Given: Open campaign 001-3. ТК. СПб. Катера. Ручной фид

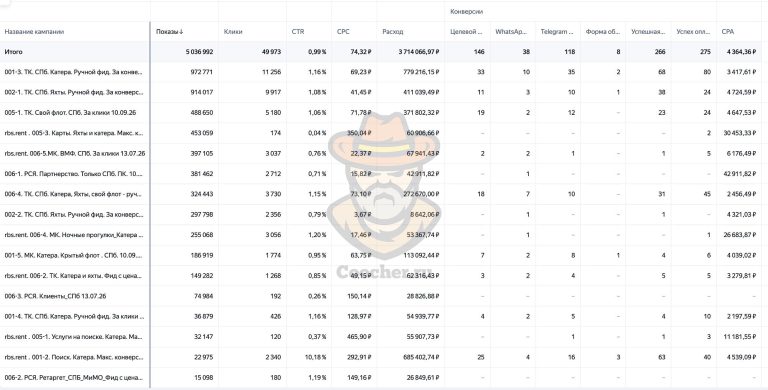Looking at the screenshot, I should [73, 72].
